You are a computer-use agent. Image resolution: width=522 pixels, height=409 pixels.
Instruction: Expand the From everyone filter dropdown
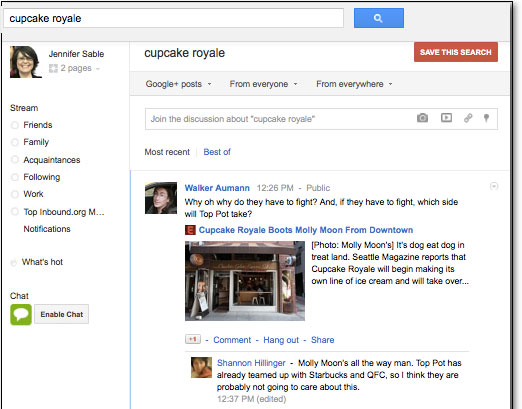click(x=263, y=84)
